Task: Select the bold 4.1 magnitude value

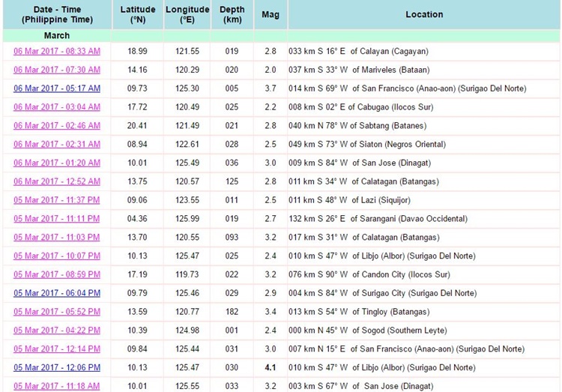Action: tap(271, 367)
